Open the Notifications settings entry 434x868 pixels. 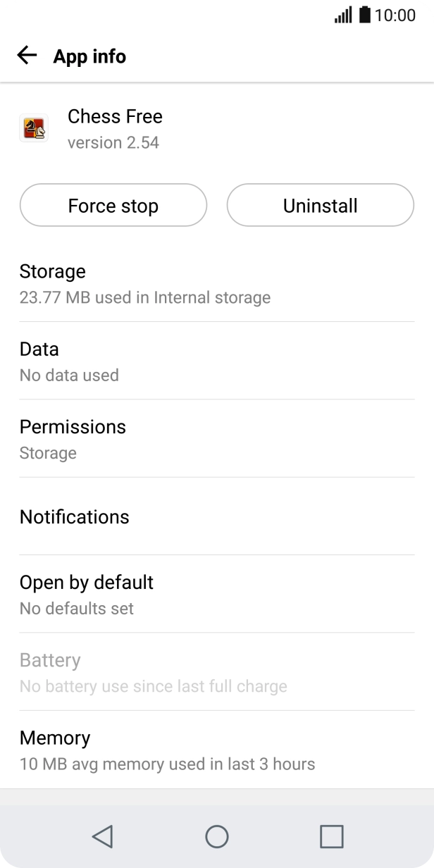click(x=74, y=517)
